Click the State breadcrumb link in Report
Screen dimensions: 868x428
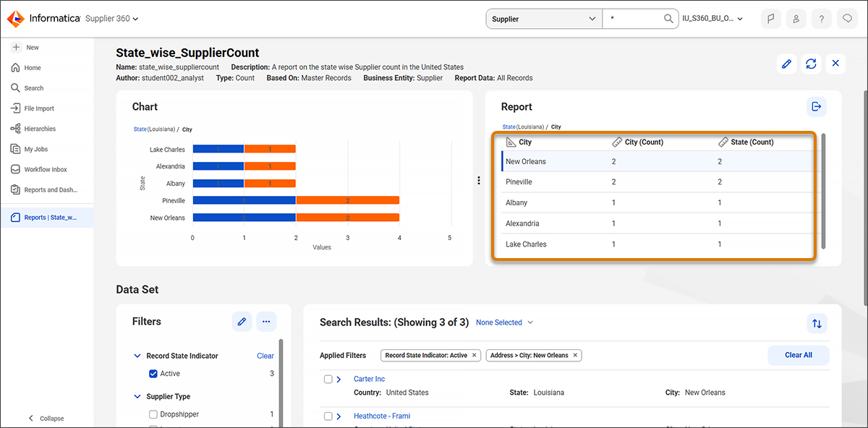pos(508,127)
